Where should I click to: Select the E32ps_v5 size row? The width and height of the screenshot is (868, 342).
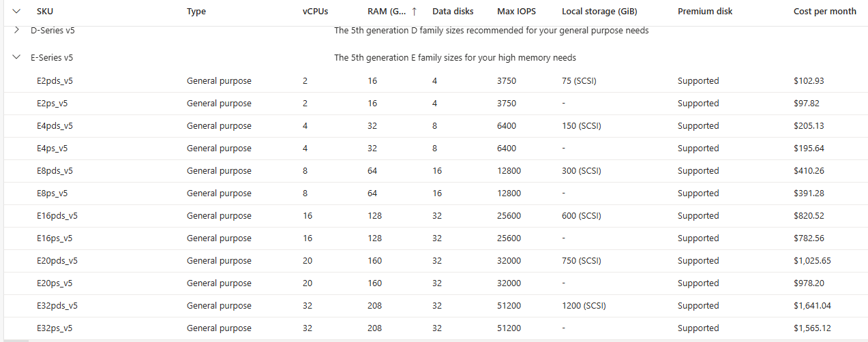pos(436,328)
